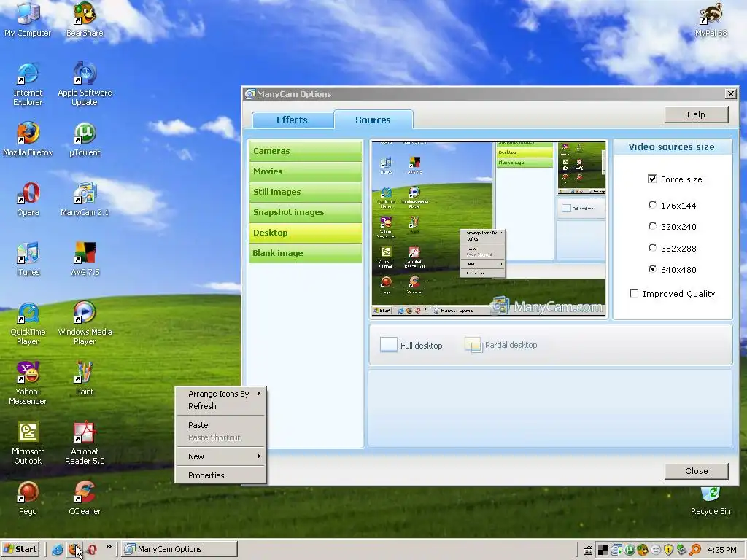Click the ManyCam Options taskbar button
Screen dimensions: 747x560
(x=179, y=549)
